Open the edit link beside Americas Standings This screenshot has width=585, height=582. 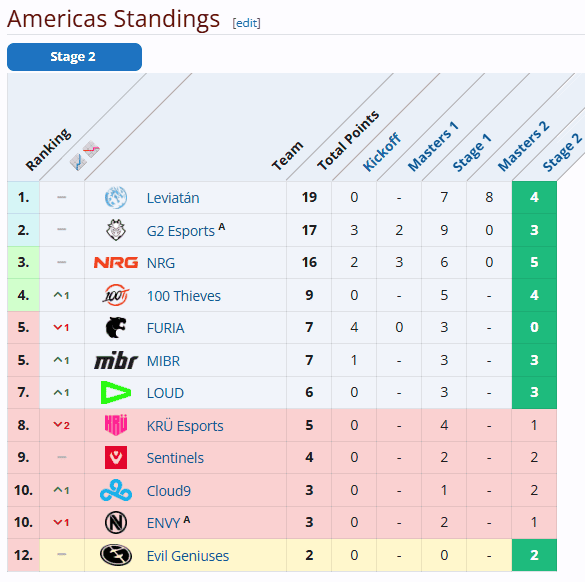click(246, 23)
